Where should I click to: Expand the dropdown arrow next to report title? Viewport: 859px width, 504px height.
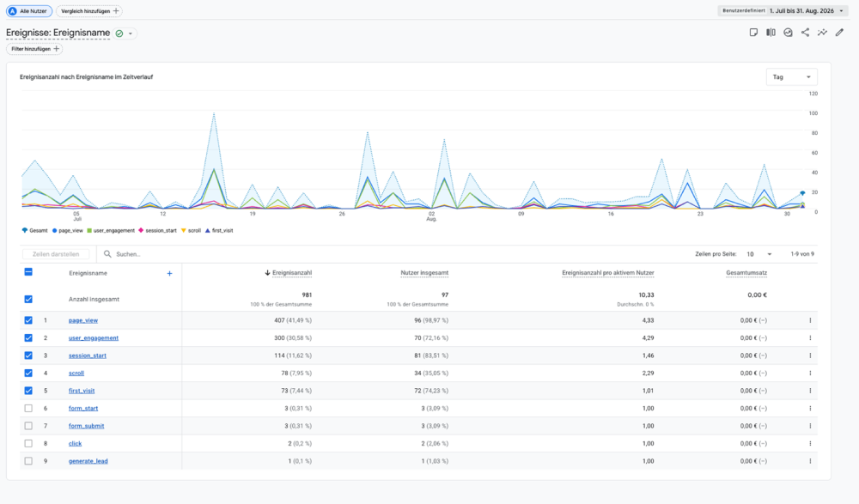click(x=131, y=33)
